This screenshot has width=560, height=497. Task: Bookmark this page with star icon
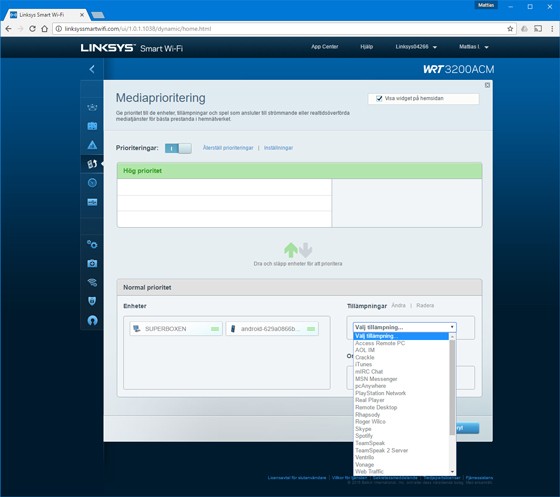point(510,29)
